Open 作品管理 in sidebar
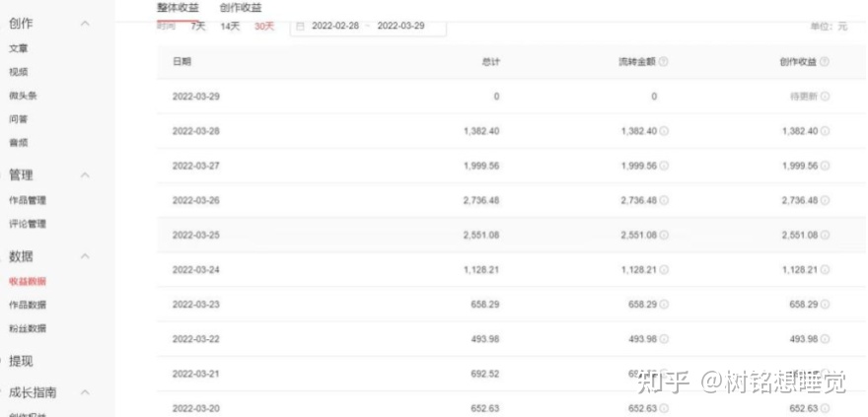The width and height of the screenshot is (868, 417). pyautogui.click(x=27, y=200)
